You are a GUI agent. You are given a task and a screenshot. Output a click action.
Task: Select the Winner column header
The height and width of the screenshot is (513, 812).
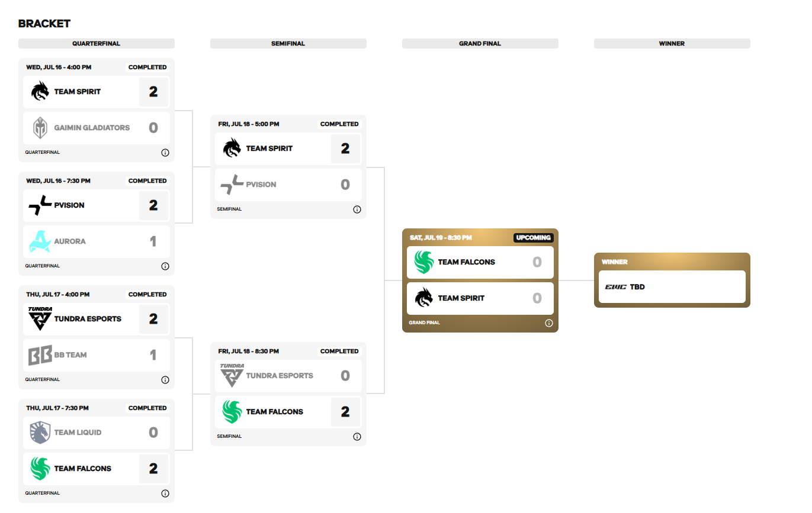pyautogui.click(x=672, y=44)
